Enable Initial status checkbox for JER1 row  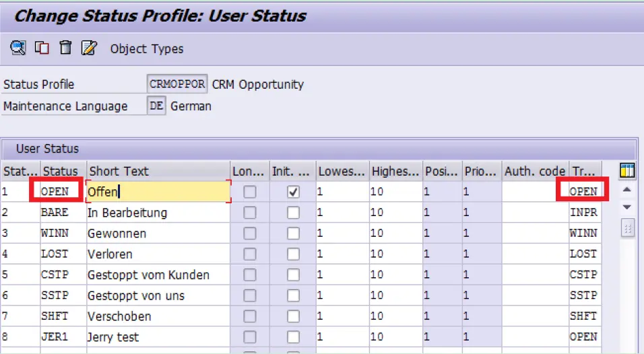coord(293,337)
